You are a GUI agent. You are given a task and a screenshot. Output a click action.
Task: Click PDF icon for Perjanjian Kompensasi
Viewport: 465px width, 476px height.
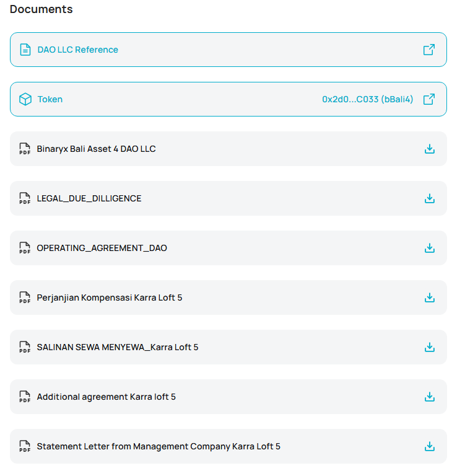coord(25,297)
